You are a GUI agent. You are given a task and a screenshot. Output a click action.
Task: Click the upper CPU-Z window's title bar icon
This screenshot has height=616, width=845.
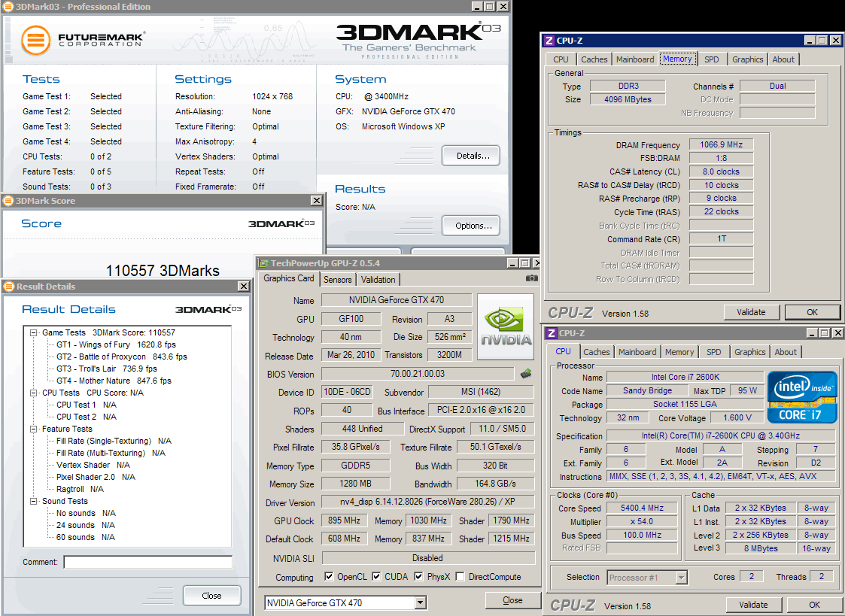point(549,41)
